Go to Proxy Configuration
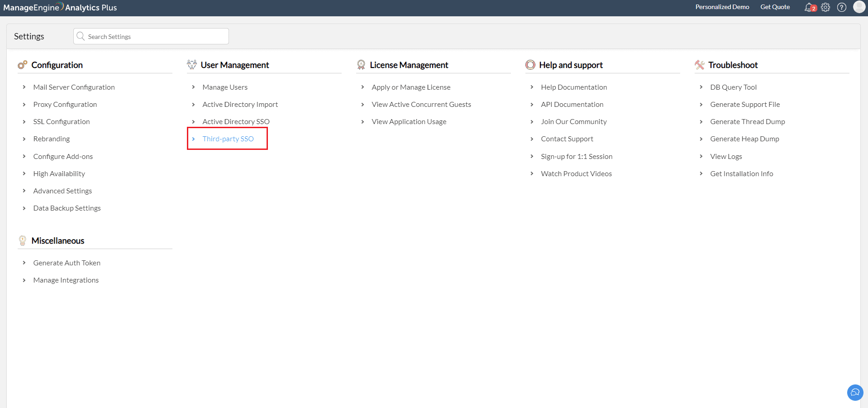This screenshot has height=408, width=868. click(65, 104)
